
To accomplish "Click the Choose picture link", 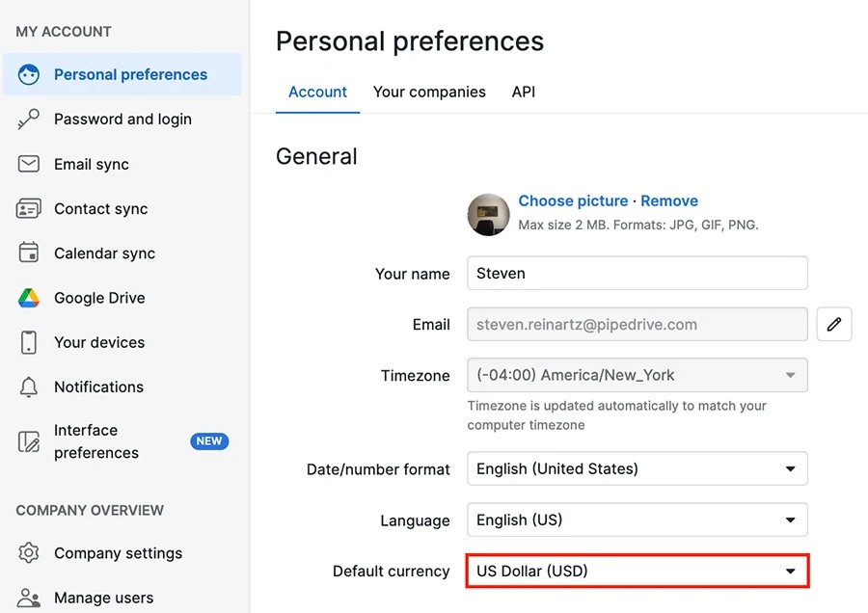I will pos(573,200).
